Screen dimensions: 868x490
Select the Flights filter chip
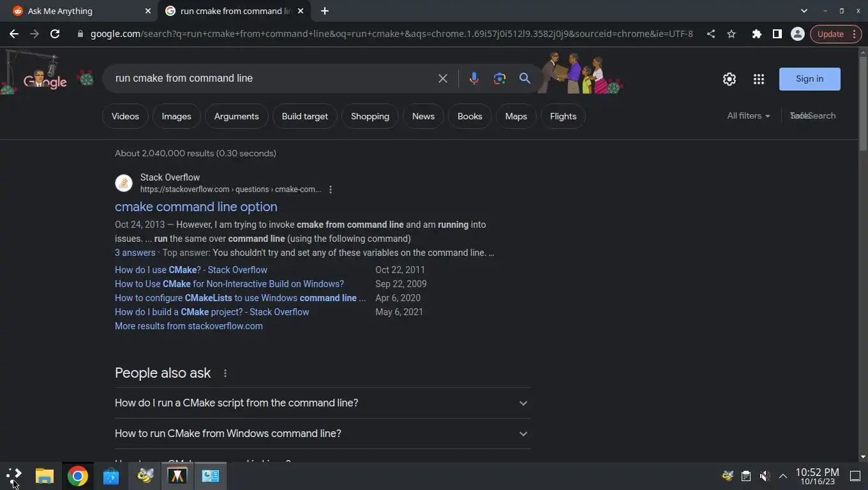563,116
